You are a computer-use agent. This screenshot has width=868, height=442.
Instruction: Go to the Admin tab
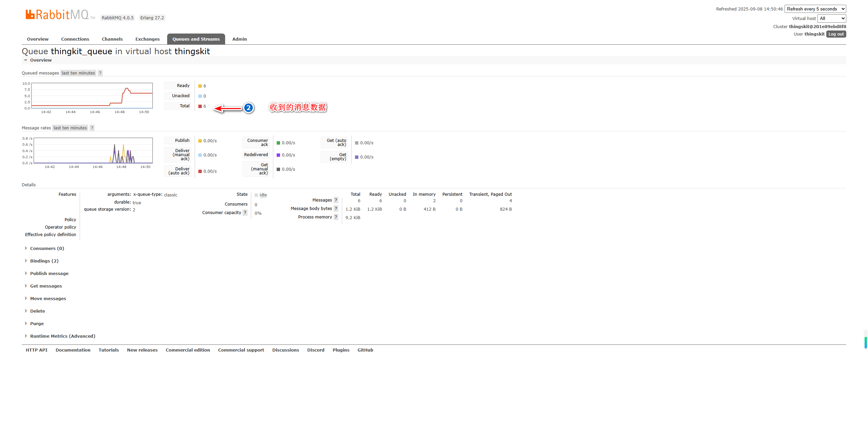pos(239,39)
